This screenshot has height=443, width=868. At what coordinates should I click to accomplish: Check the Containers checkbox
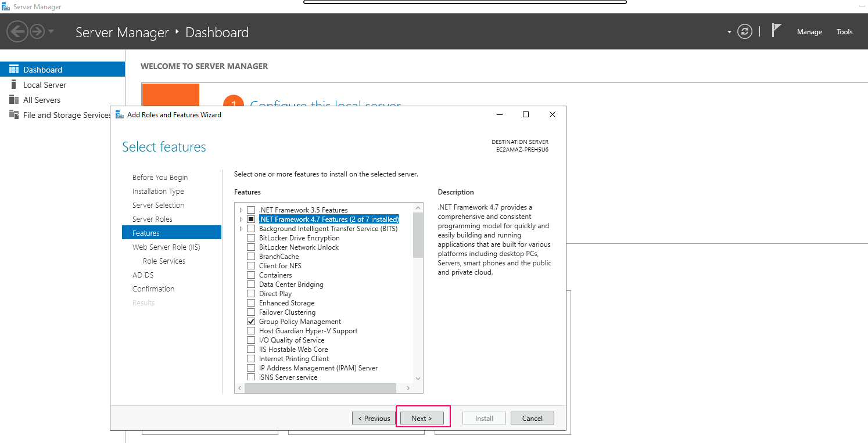coord(251,275)
